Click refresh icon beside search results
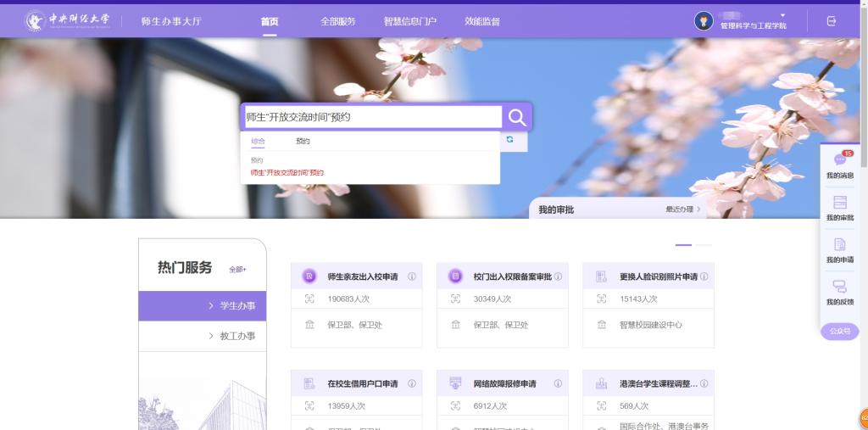Image resolution: width=868 pixels, height=430 pixels. click(509, 139)
